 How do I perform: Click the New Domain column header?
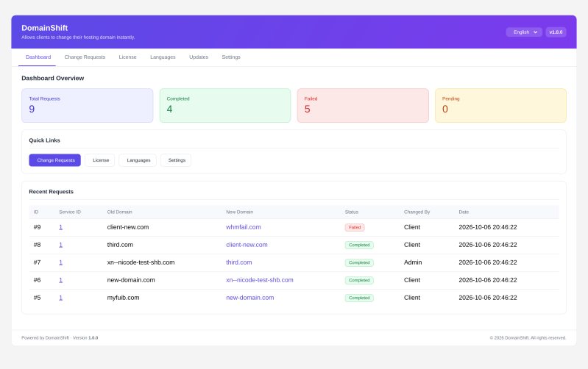pos(240,212)
